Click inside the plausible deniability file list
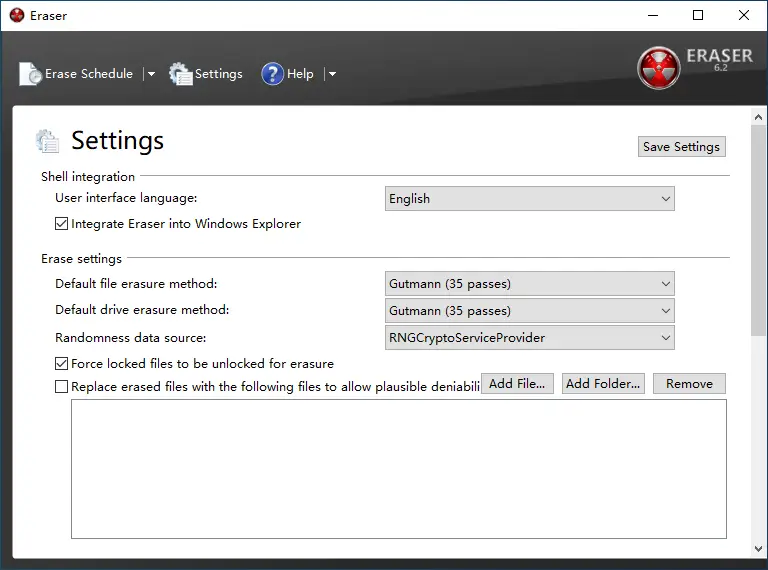Image resolution: width=768 pixels, height=570 pixels. coord(398,468)
